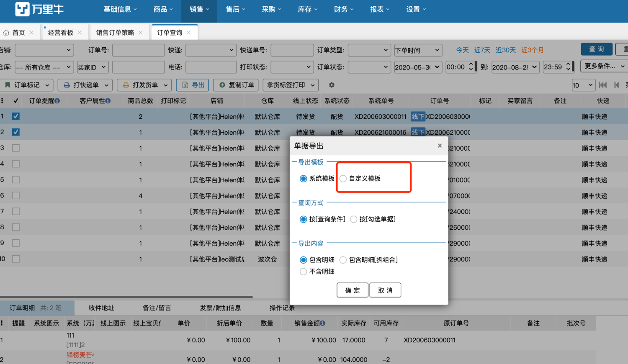Click info icon next to 客户属性
The image size is (628, 364).
pos(108,101)
